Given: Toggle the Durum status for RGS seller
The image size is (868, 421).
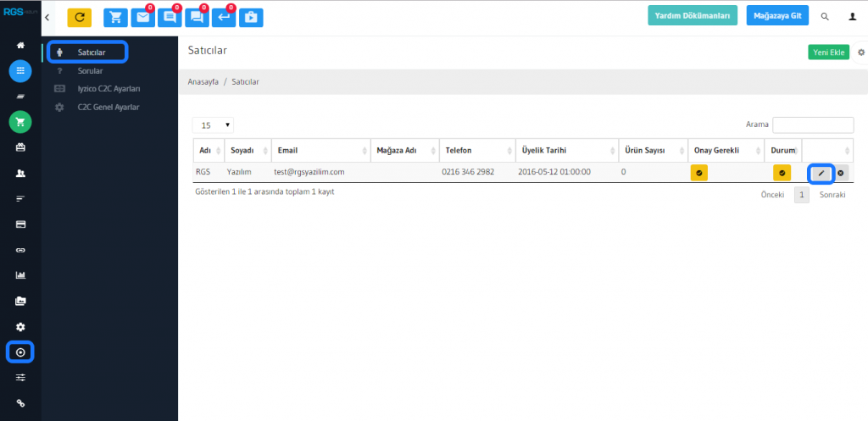Looking at the screenshot, I should (781, 173).
